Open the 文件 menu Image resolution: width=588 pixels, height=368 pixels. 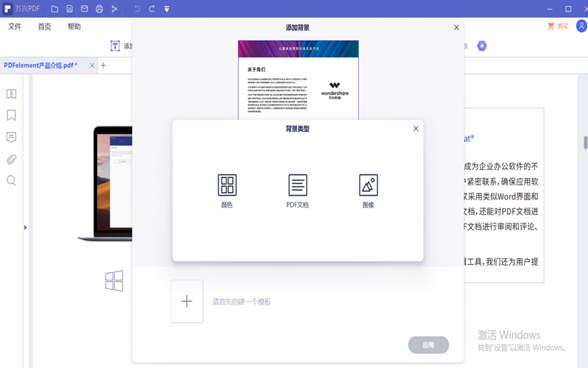click(15, 26)
